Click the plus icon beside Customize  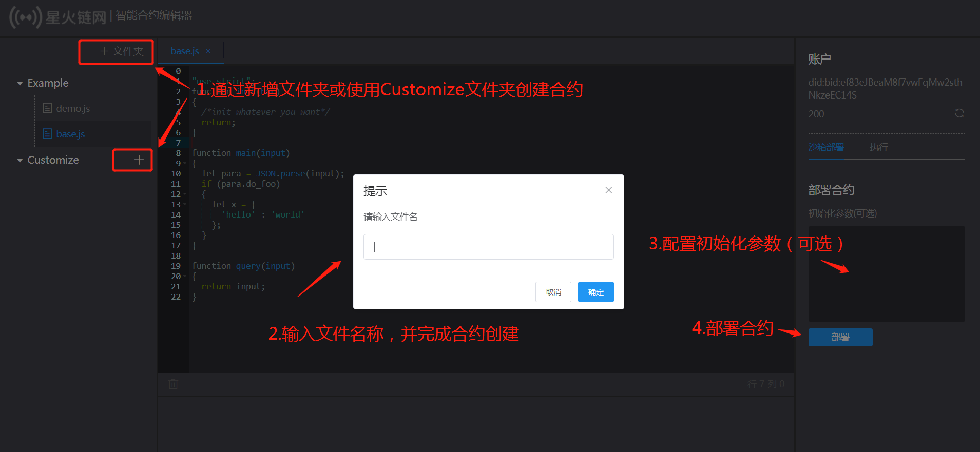point(139,160)
